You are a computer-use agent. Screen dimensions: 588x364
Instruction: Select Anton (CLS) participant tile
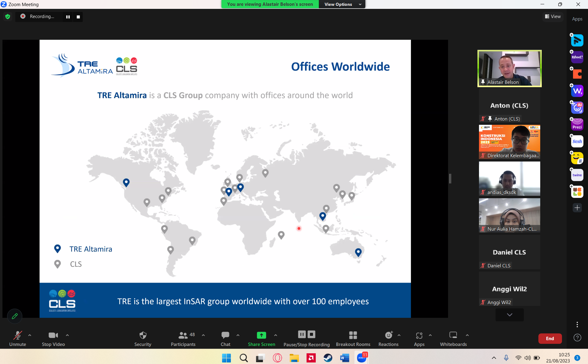(510, 105)
